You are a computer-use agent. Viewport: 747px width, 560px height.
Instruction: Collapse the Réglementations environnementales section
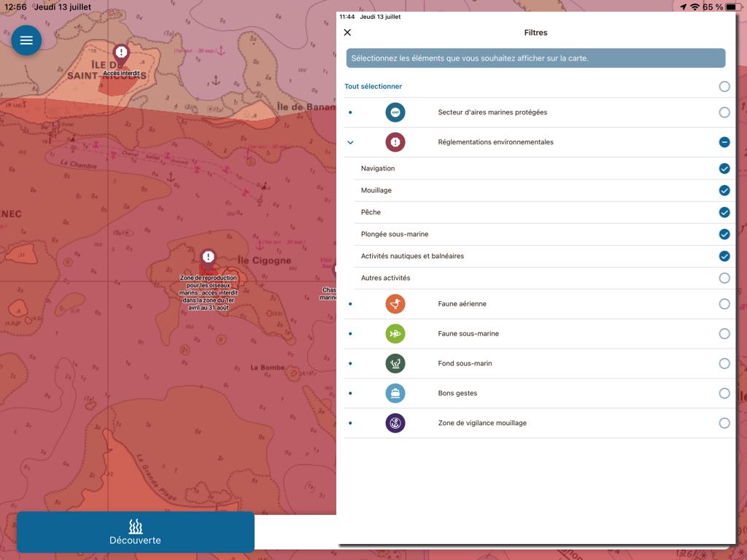350,142
